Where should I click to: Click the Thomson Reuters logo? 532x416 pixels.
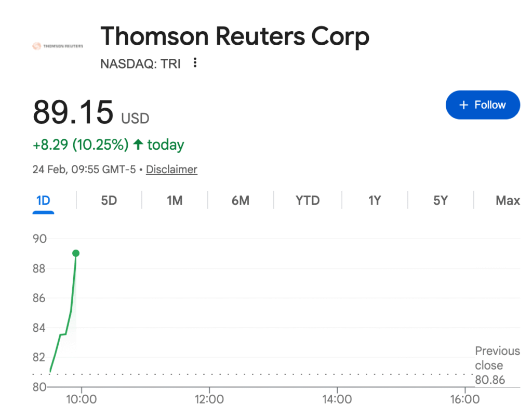58,46
